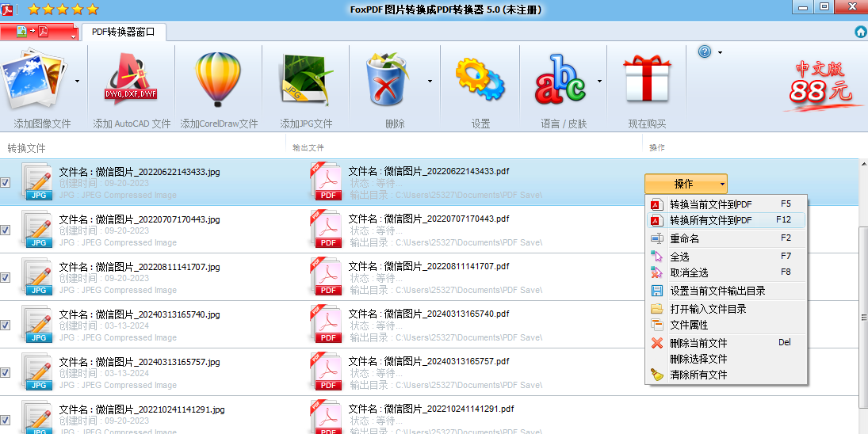Expand the Add Image Files dropdown arrow
Image resolution: width=868 pixels, height=434 pixels.
pyautogui.click(x=77, y=82)
